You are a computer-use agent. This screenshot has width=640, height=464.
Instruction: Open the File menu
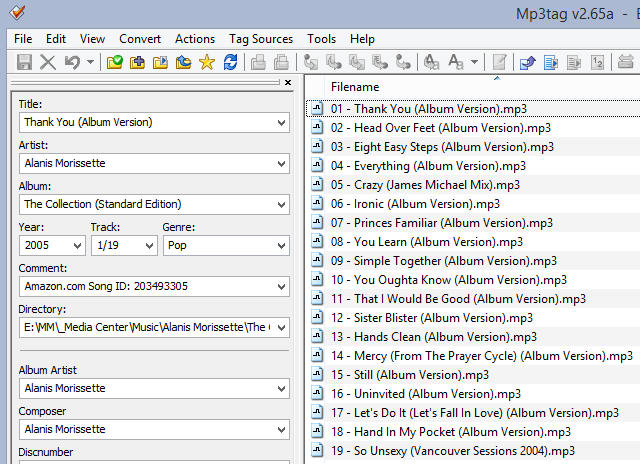(x=23, y=39)
